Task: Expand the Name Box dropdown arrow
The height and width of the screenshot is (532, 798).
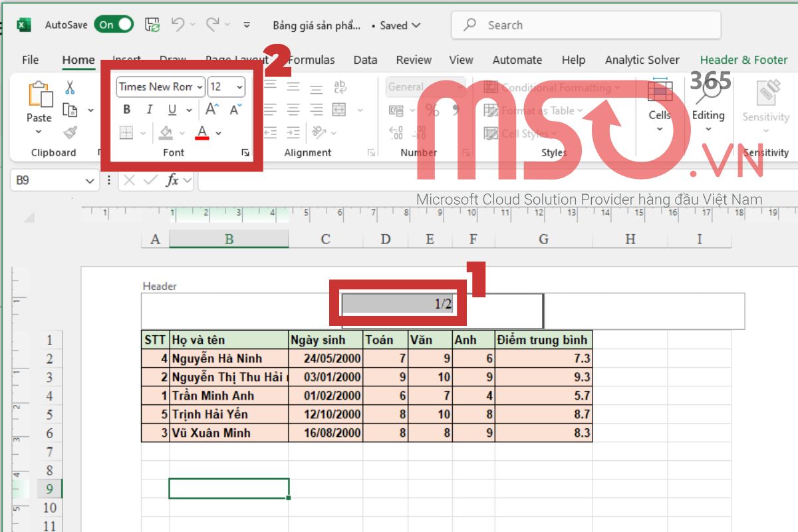Action: [90, 181]
